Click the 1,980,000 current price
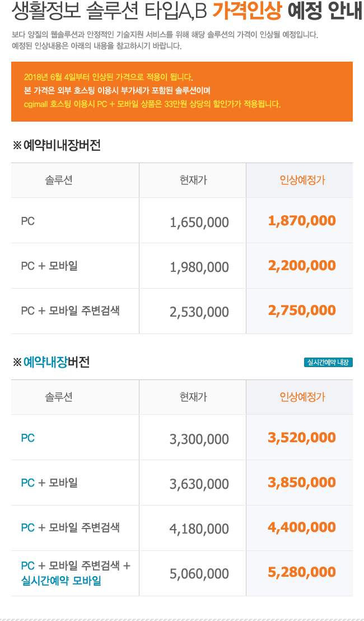364x621 pixels. 199,267
